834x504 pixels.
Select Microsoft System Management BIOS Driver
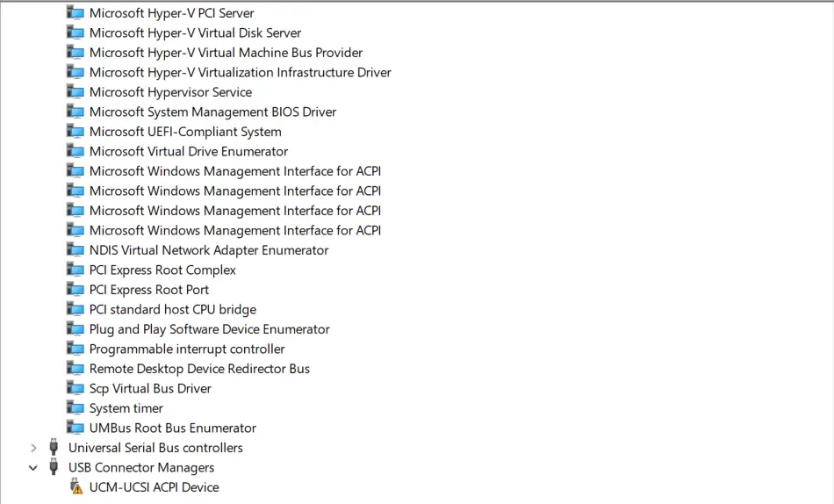212,112
